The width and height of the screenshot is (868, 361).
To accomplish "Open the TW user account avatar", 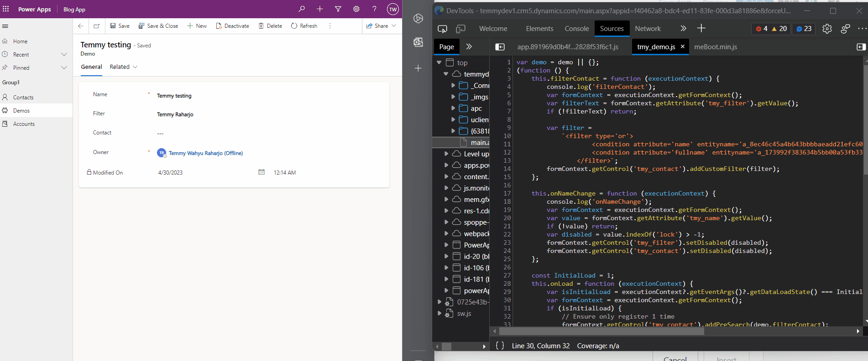I will (393, 9).
